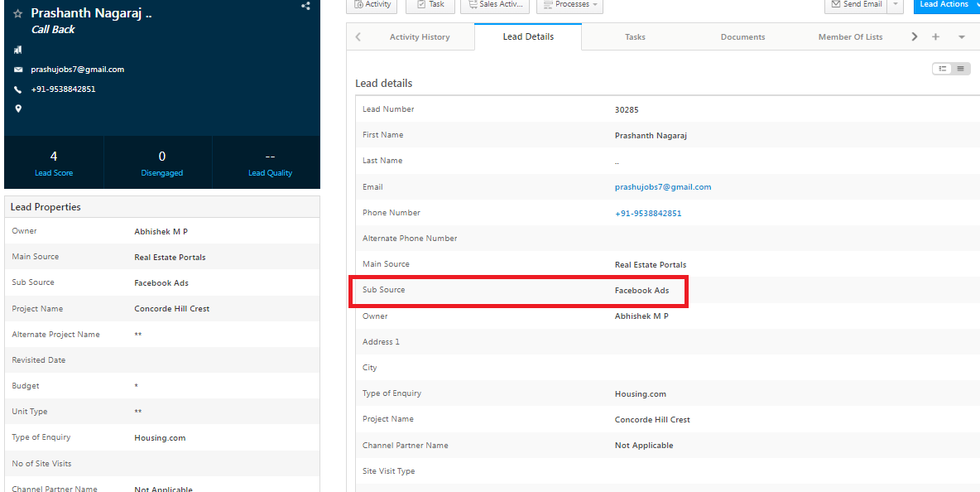Expand the Send Email arrow dropdown
Image resolution: width=980 pixels, height=492 pixels.
(x=896, y=4)
